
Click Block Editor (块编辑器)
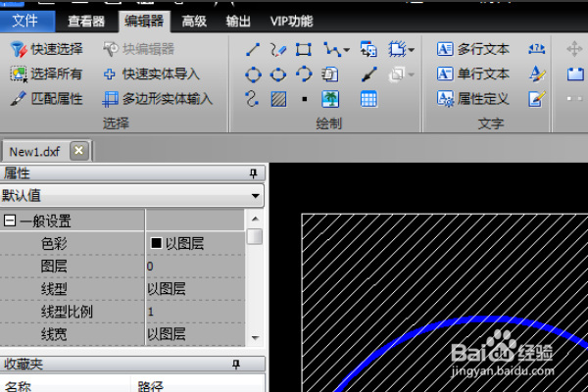pos(139,49)
